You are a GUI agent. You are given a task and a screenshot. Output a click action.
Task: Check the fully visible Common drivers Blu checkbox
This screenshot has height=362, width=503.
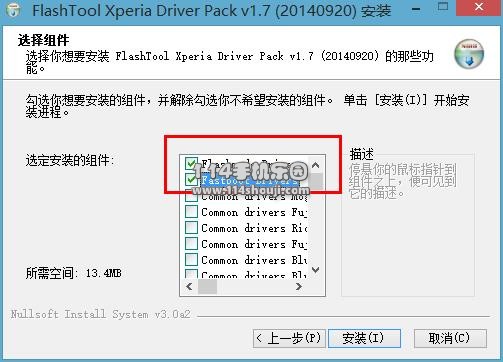(191, 260)
